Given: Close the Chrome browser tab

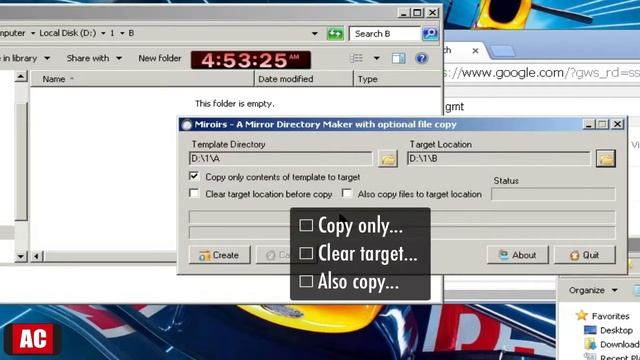Looking at the screenshot, I should point(475,51).
